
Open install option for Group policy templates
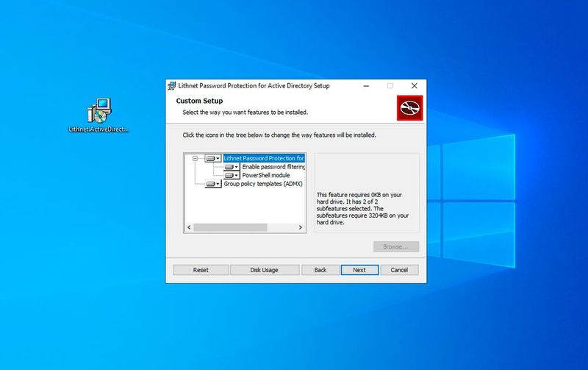tap(213, 184)
